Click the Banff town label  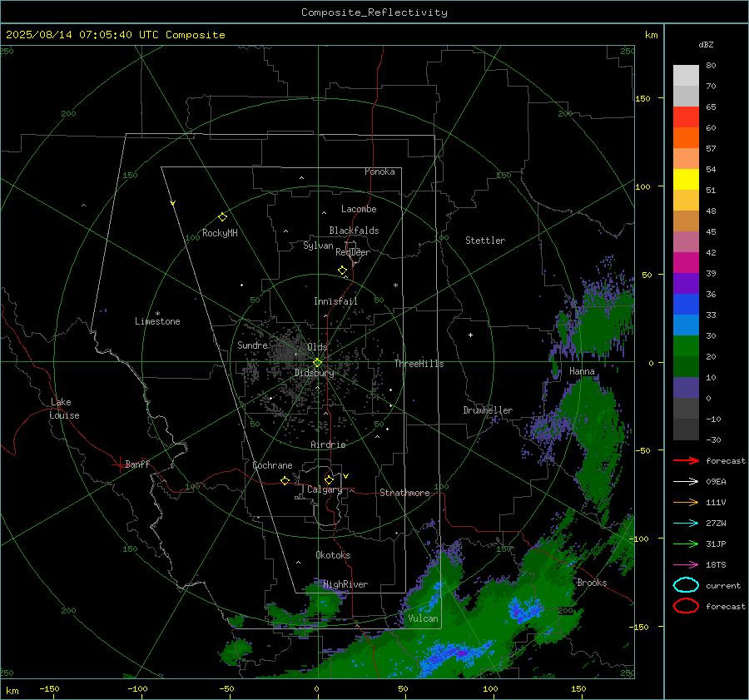(137, 464)
